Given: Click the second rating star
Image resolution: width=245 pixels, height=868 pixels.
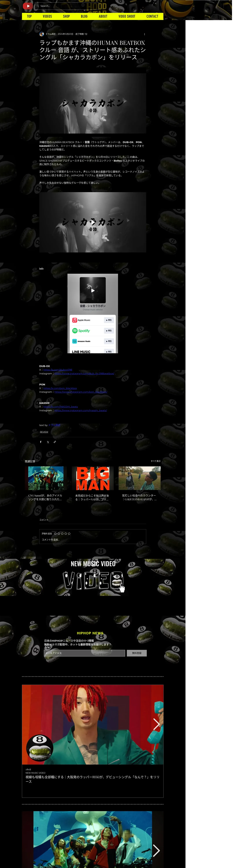Looking at the screenshot, I should [59, 533].
